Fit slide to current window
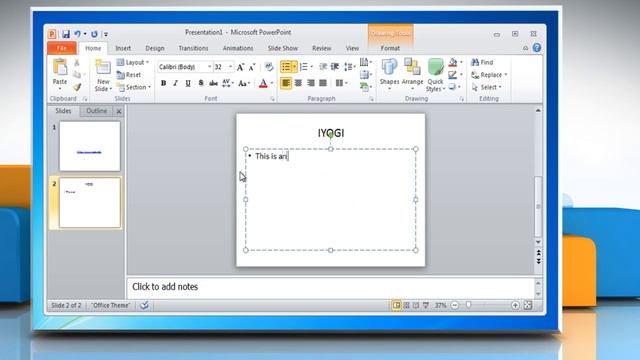This screenshot has height=360, width=640. point(528,305)
